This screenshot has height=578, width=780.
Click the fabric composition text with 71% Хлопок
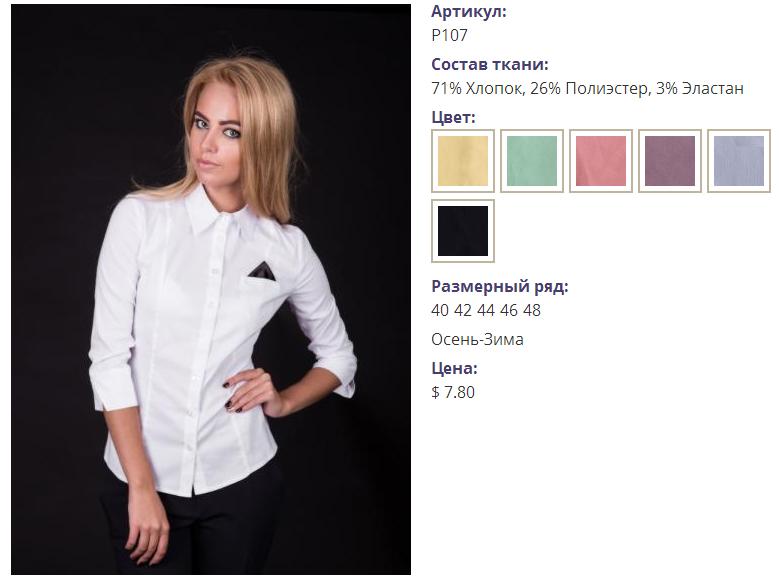click(x=587, y=89)
